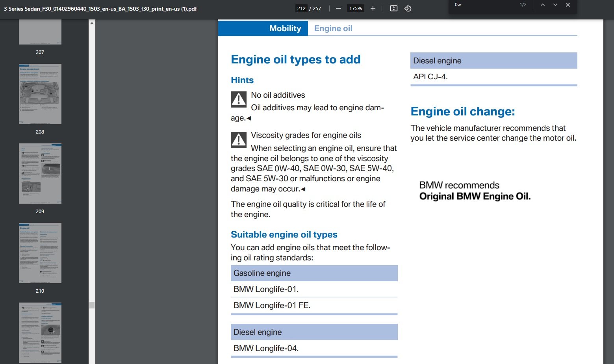Go to previous search result arrow
The height and width of the screenshot is (364, 614).
(543, 5)
